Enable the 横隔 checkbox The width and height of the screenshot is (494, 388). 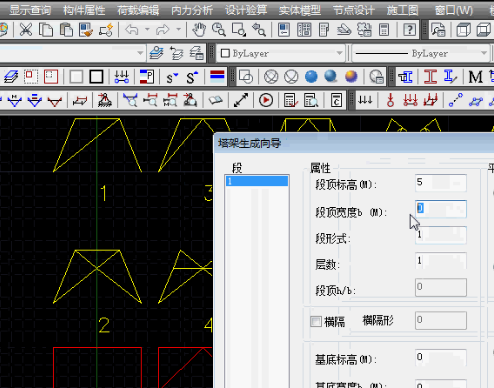click(316, 321)
